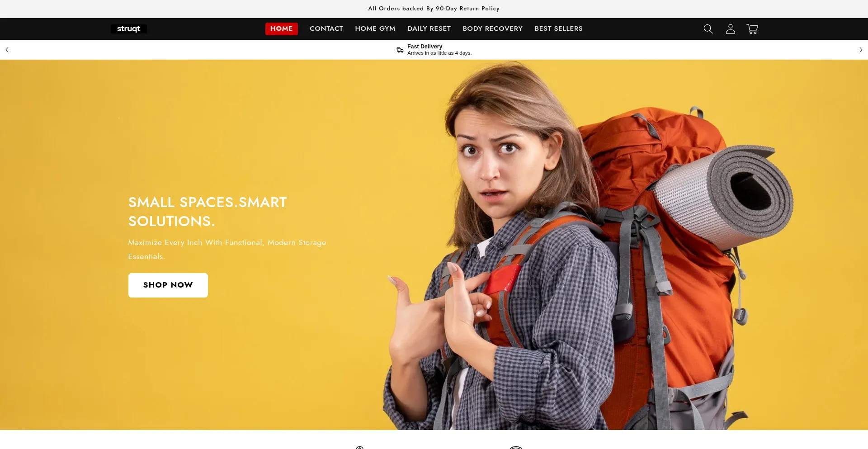Screen dimensions: 868x449
Task: Open the BEST SELLERS menu item
Action: click(x=559, y=28)
